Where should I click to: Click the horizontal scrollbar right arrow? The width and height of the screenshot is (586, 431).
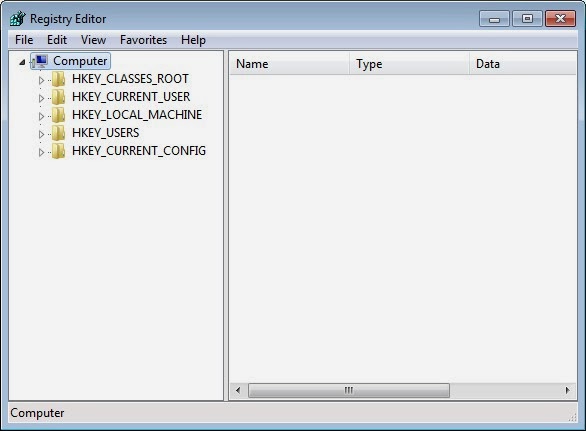pos(568,391)
